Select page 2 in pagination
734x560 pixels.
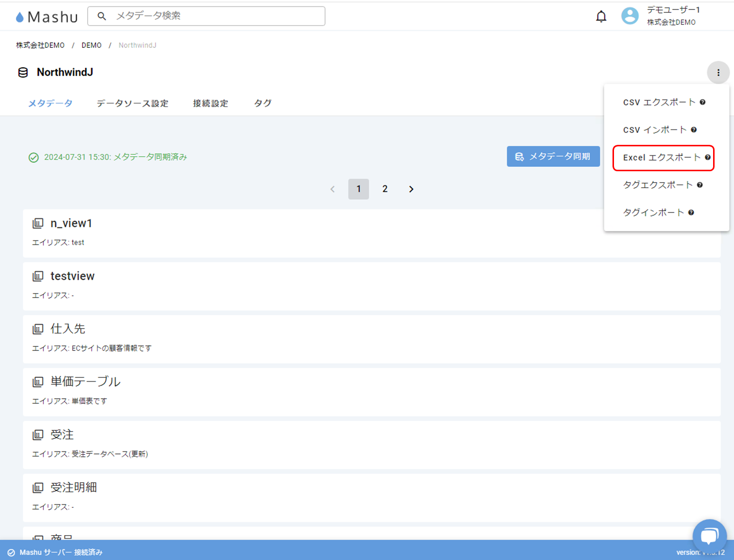(384, 189)
